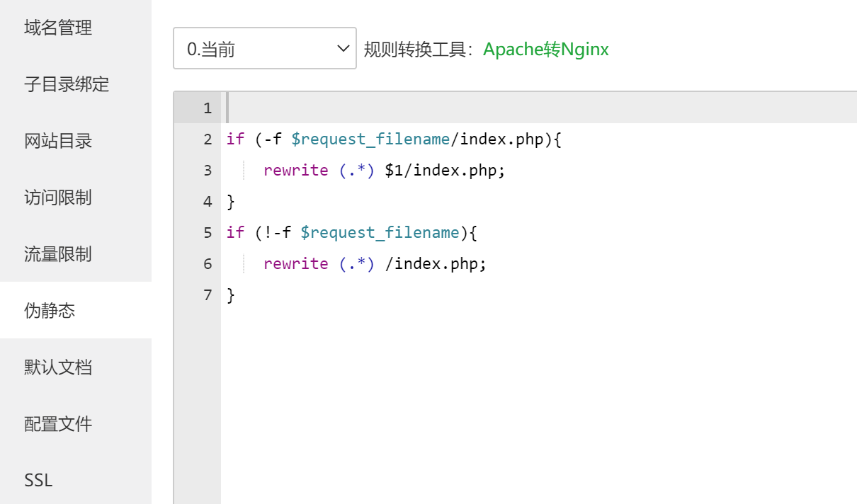857x504 pixels.
Task: Open the 0.当前 rule template dropdown
Action: click(264, 48)
